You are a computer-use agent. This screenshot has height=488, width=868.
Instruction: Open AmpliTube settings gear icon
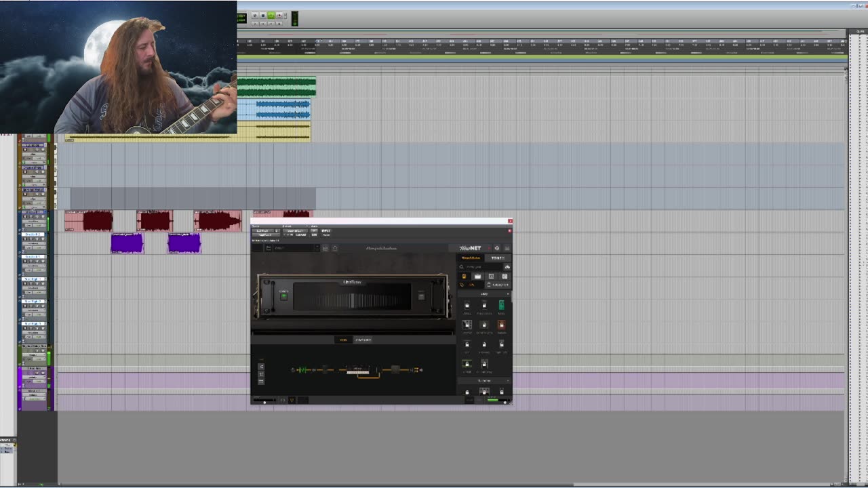click(x=496, y=248)
